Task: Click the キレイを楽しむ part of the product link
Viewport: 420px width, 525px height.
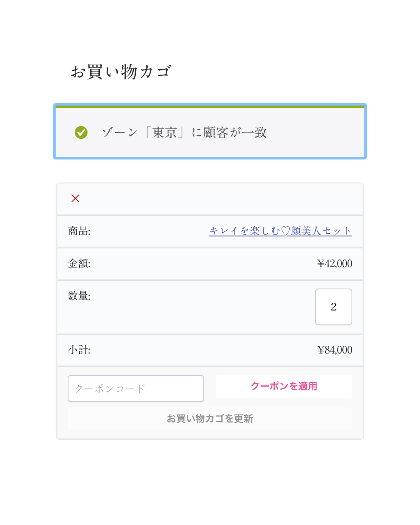Action: [x=244, y=231]
